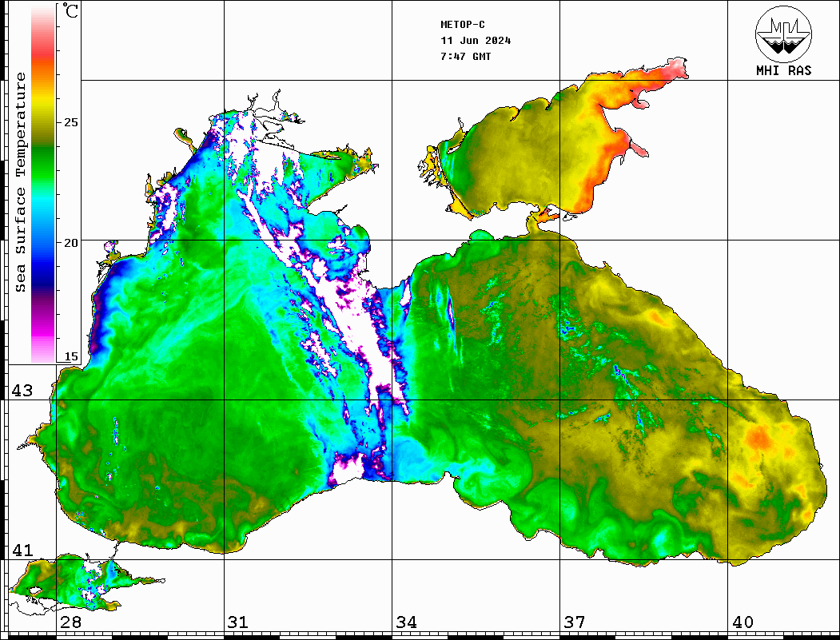This screenshot has height=640, width=840.
Task: Click the MHI RAS label text
Action: click(783, 70)
